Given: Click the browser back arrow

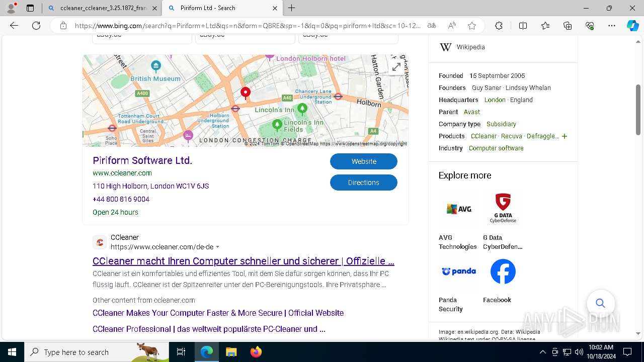Looking at the screenshot, I should (14, 26).
